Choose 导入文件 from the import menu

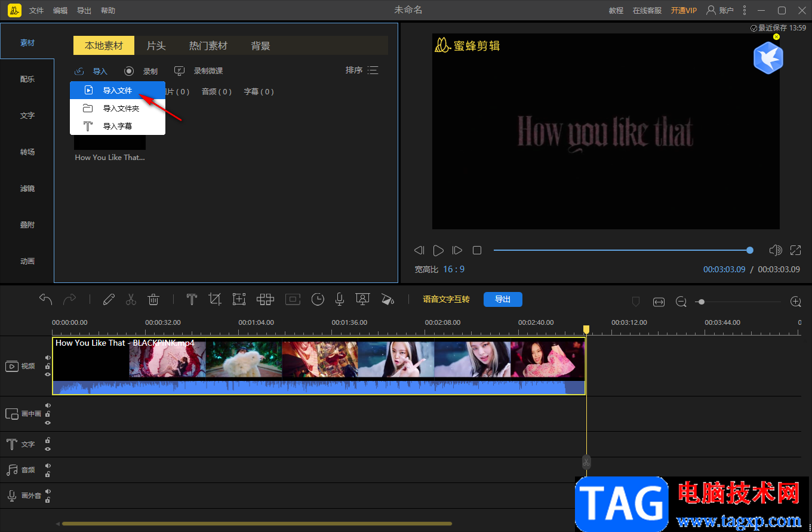click(118, 90)
